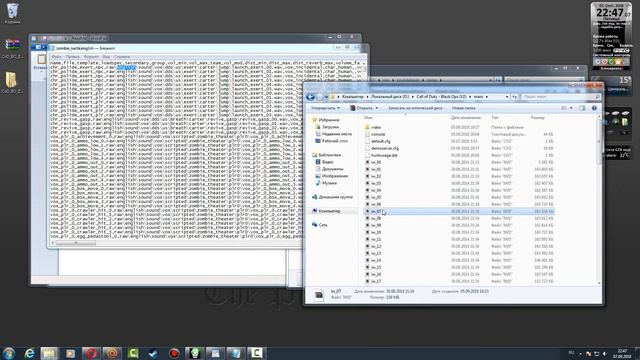Image resolution: width=640 pixels, height=360 pixels.
Task: Go forward with Explorer's Forward arrow
Action: (x=320, y=97)
